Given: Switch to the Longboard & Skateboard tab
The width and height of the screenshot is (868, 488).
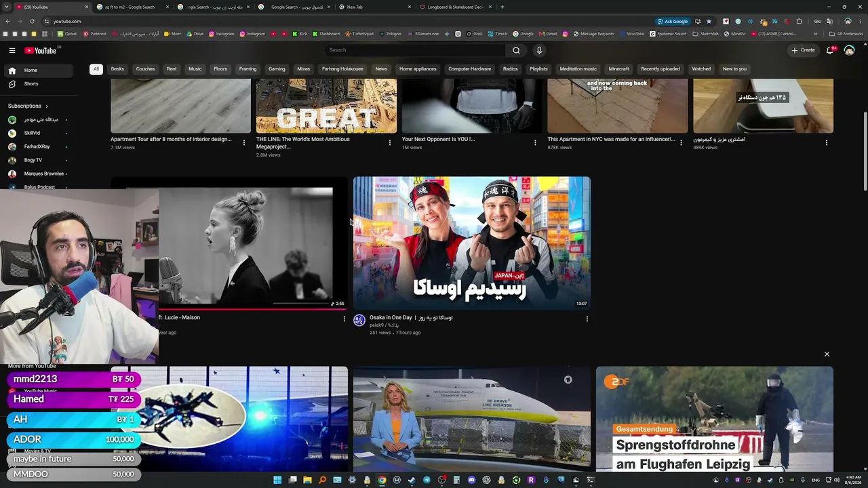Looking at the screenshot, I should coord(456,7).
